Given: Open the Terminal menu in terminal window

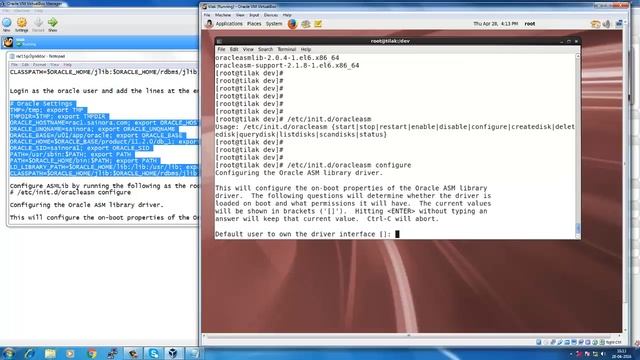Looking at the screenshot, I should pyautogui.click(x=287, y=49).
